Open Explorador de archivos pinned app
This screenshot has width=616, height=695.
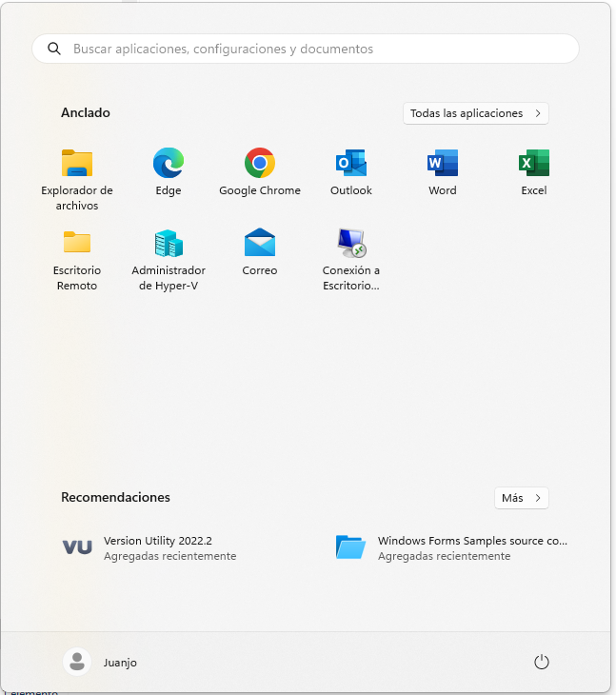[x=76, y=165]
